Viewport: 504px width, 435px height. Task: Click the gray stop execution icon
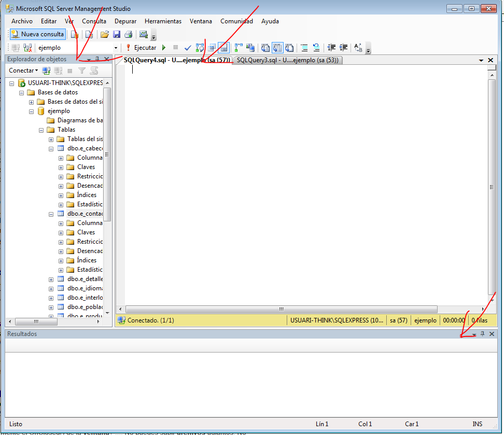175,48
